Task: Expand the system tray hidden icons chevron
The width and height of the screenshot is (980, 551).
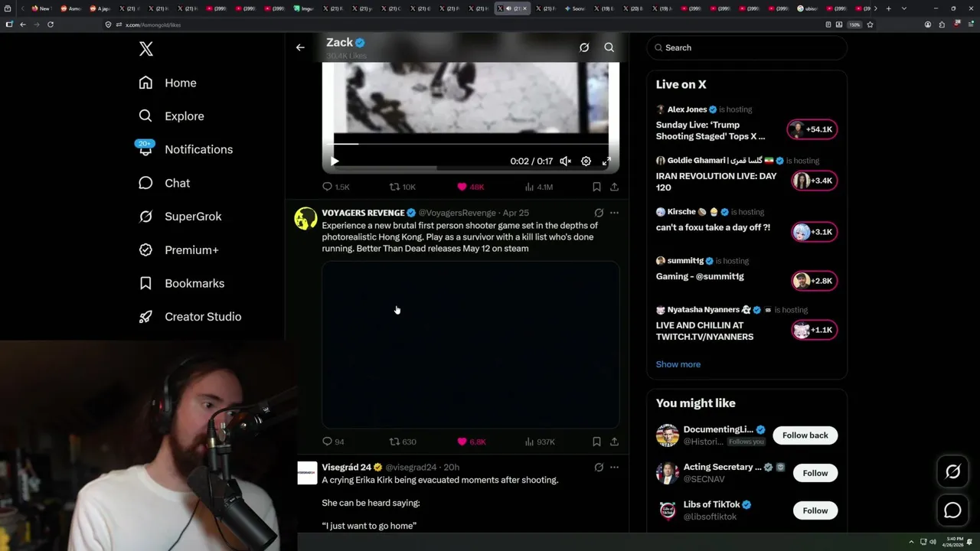Action: click(x=911, y=542)
